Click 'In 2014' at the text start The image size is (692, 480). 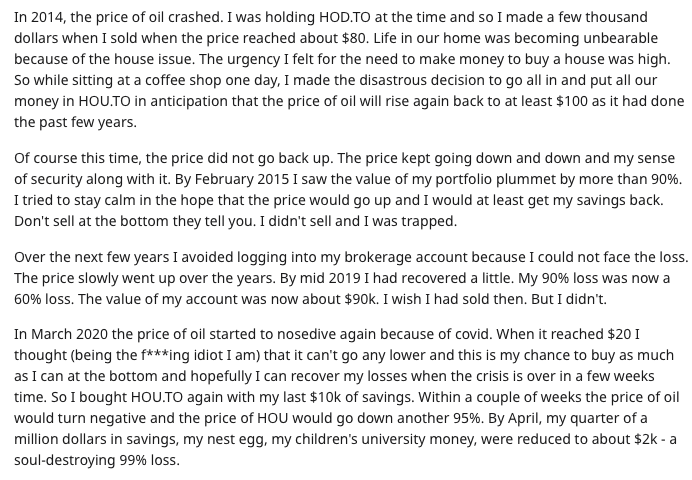(x=40, y=17)
